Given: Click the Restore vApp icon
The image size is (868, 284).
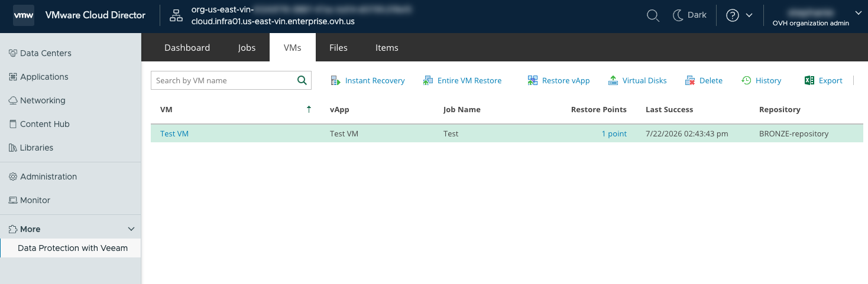Looking at the screenshot, I should click(532, 81).
